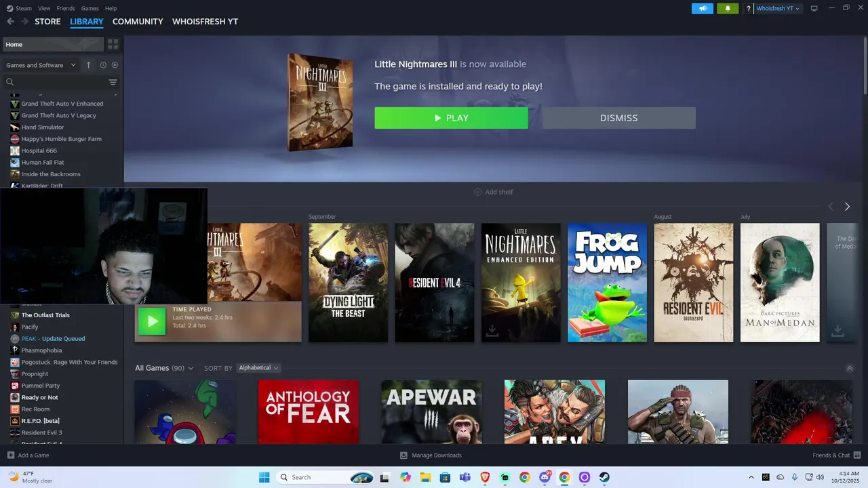Click the green PLAY button
Screen dimensions: 868x488
coord(451,118)
